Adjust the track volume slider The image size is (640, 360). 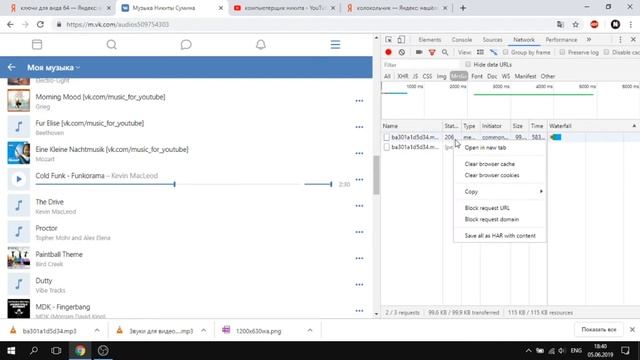(x=318, y=184)
